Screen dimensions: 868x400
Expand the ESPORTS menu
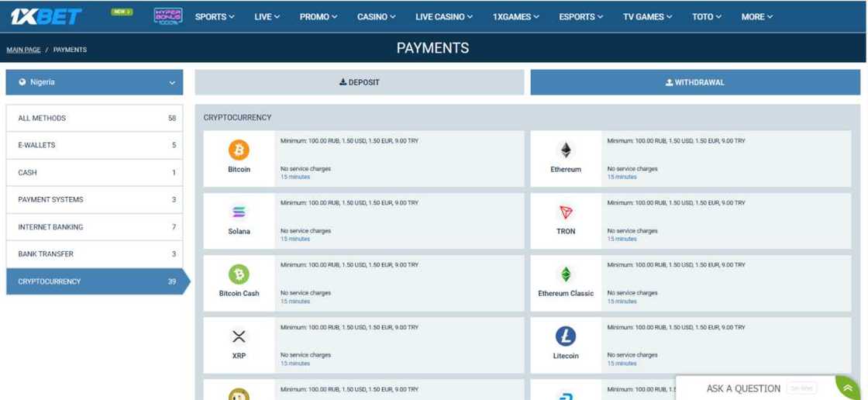coord(580,16)
